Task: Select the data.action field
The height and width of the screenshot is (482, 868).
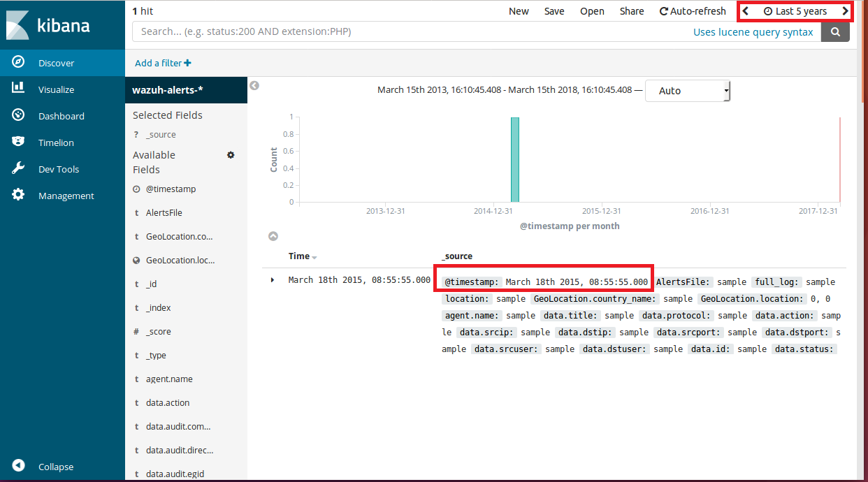Action: [x=168, y=402]
